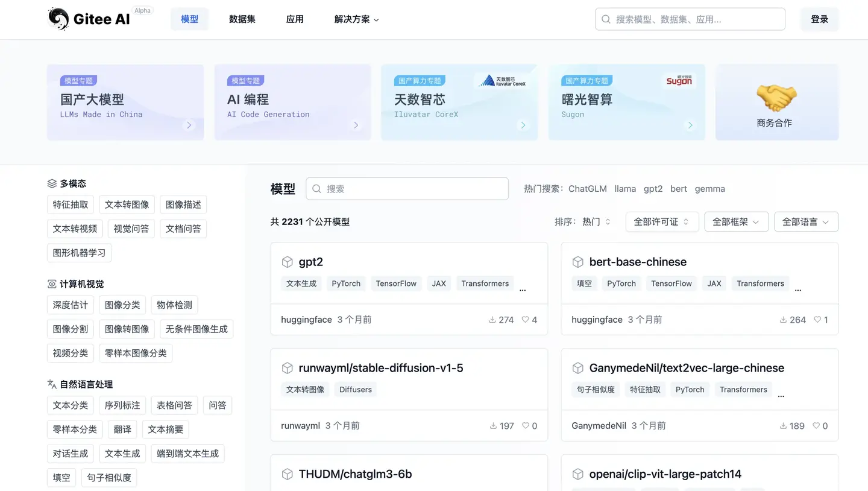The image size is (868, 491).
Task: Click the download icon on gpt2 card
Action: coord(492,320)
